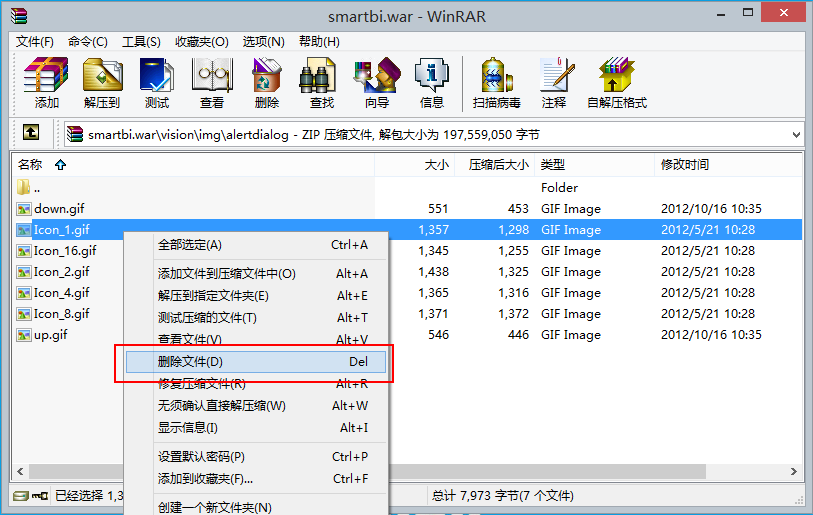Viewport: 813px width, 515px height.
Task: Click the horizontal scrollbar left arrow
Action: 20,471
